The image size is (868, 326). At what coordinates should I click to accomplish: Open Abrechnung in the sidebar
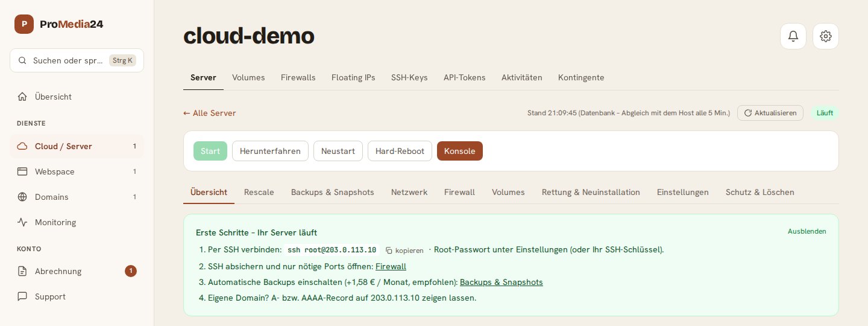77,271
